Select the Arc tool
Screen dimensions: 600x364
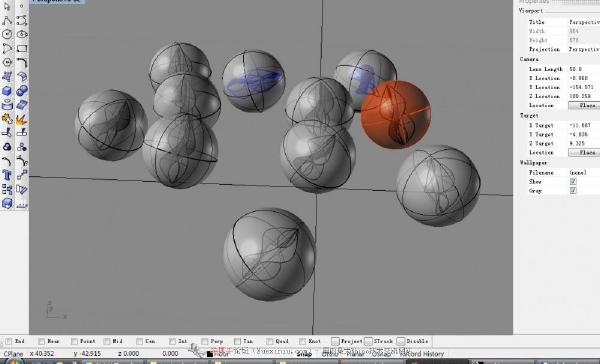(x=7, y=48)
